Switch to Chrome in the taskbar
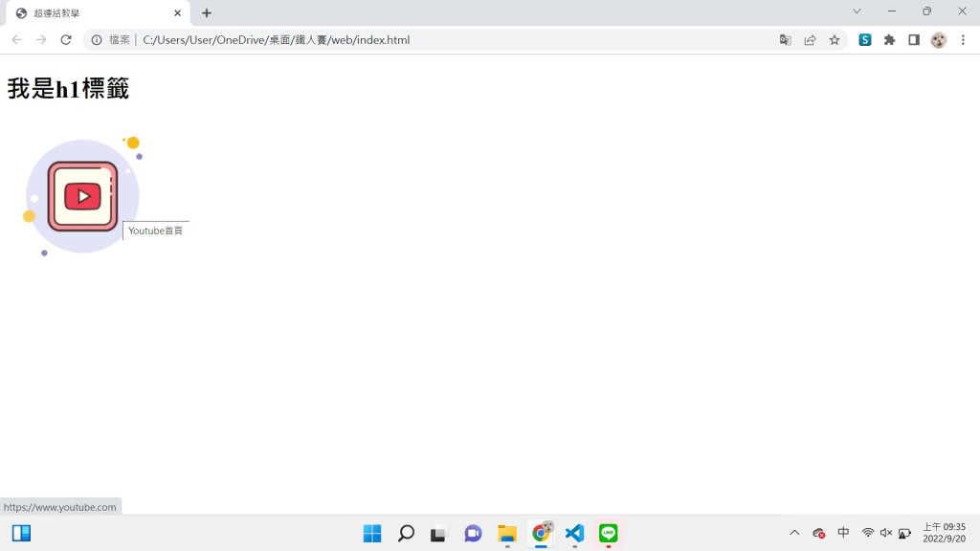980x551 pixels. pyautogui.click(x=542, y=533)
